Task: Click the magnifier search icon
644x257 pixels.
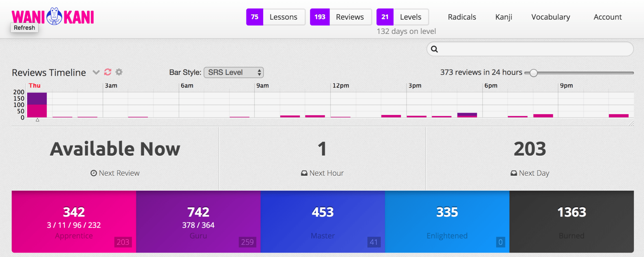Action: (x=435, y=49)
